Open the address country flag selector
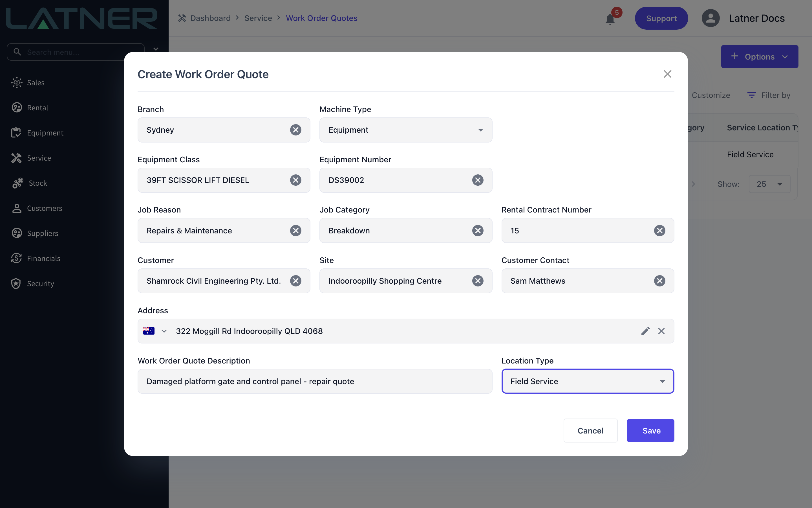The width and height of the screenshot is (812, 508). click(x=155, y=331)
